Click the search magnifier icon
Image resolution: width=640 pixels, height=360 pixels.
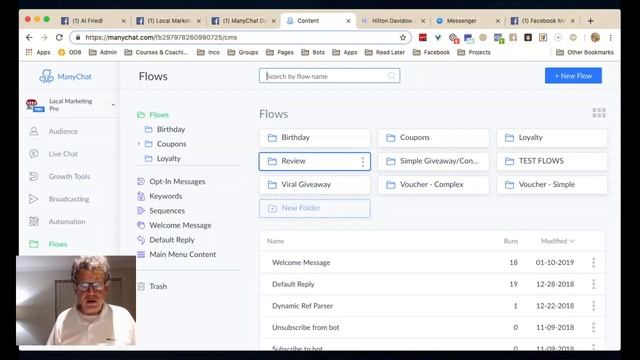click(391, 76)
